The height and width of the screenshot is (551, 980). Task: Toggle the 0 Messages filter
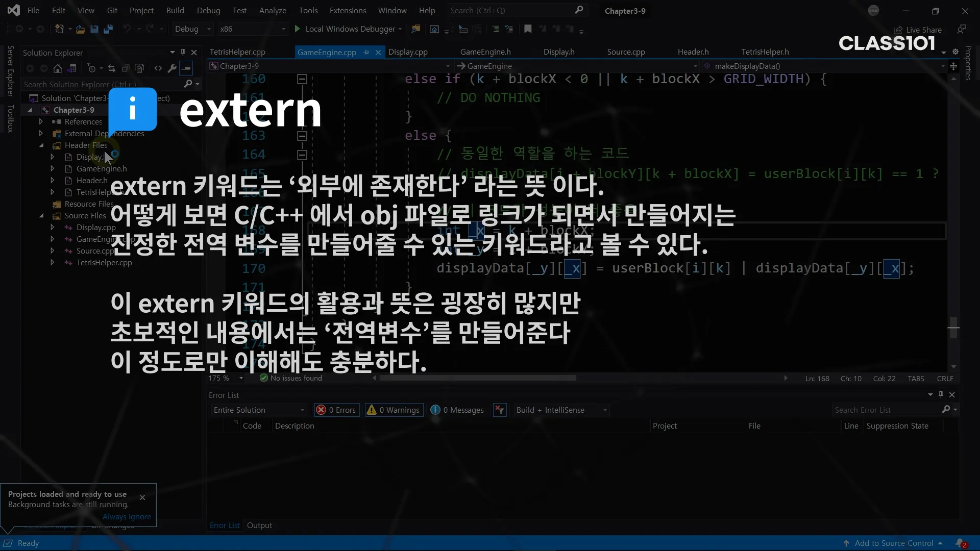coord(457,410)
